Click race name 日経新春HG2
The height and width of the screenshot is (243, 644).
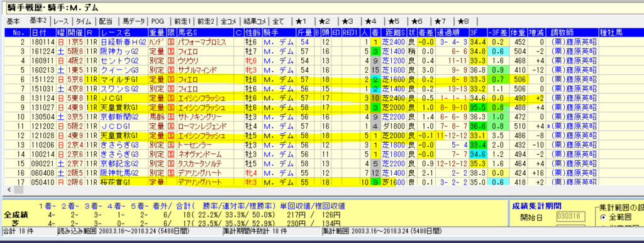[123, 42]
